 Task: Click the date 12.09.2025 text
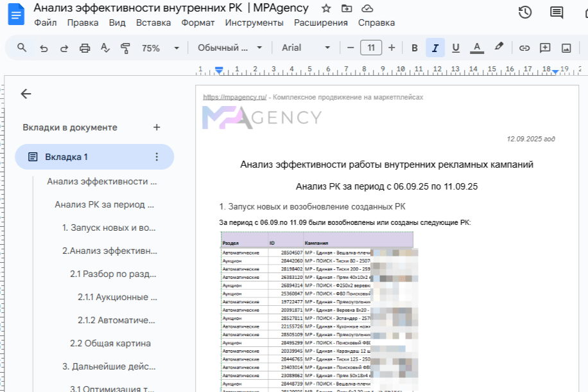(531, 139)
